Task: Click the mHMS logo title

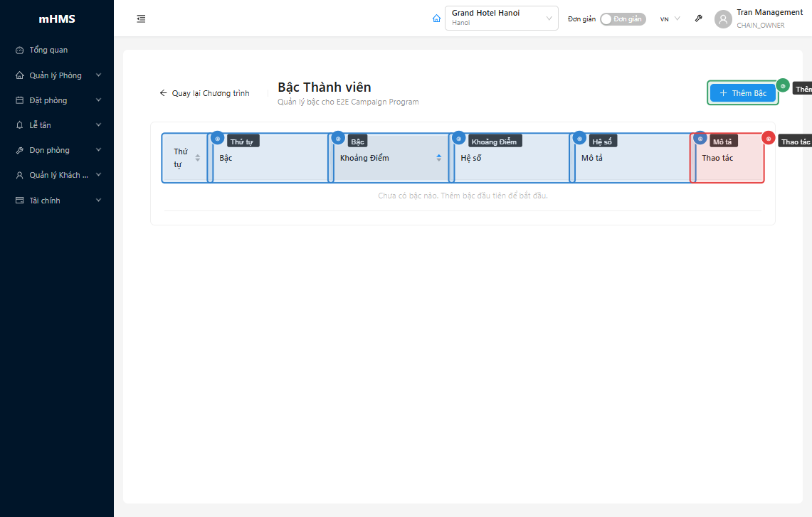Action: pyautogui.click(x=57, y=19)
